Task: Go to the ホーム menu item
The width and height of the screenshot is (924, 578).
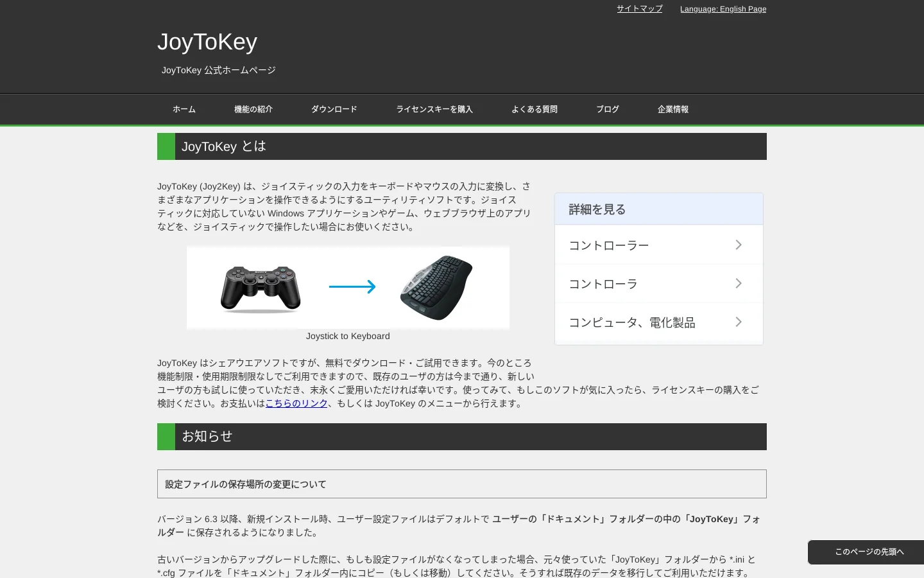Action: pos(184,109)
